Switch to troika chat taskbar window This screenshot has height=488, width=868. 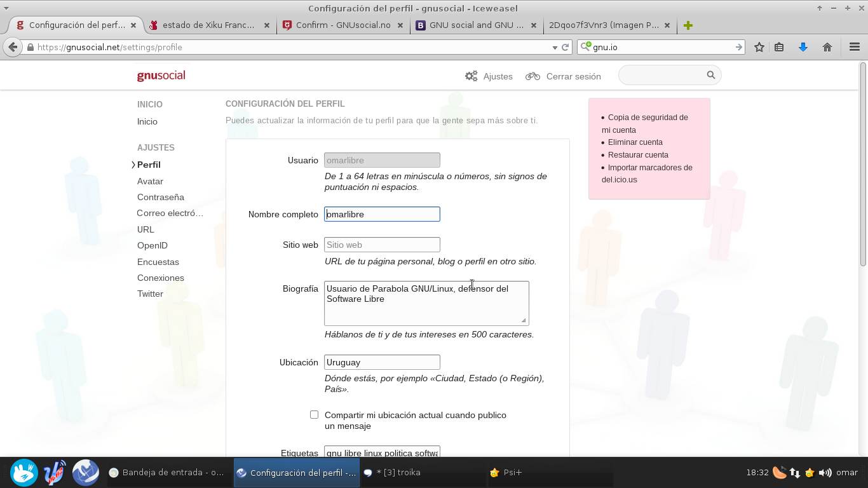423,473
